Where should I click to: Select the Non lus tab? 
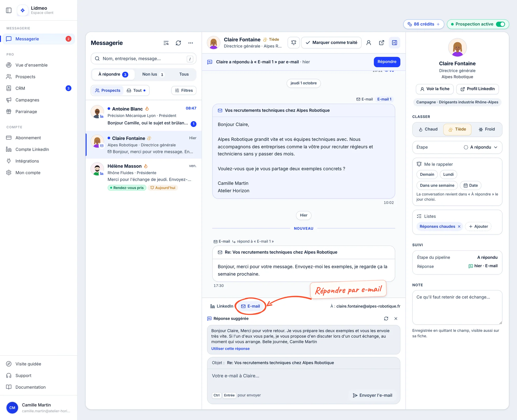[153, 74]
